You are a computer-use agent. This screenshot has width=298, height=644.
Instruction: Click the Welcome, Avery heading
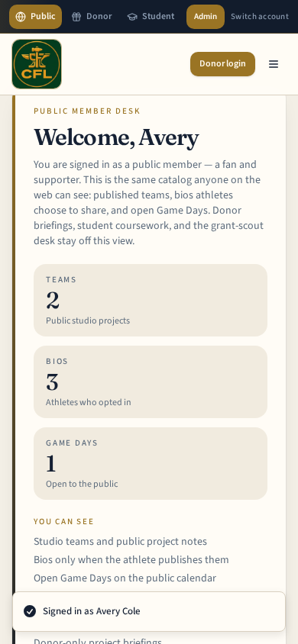click(116, 137)
